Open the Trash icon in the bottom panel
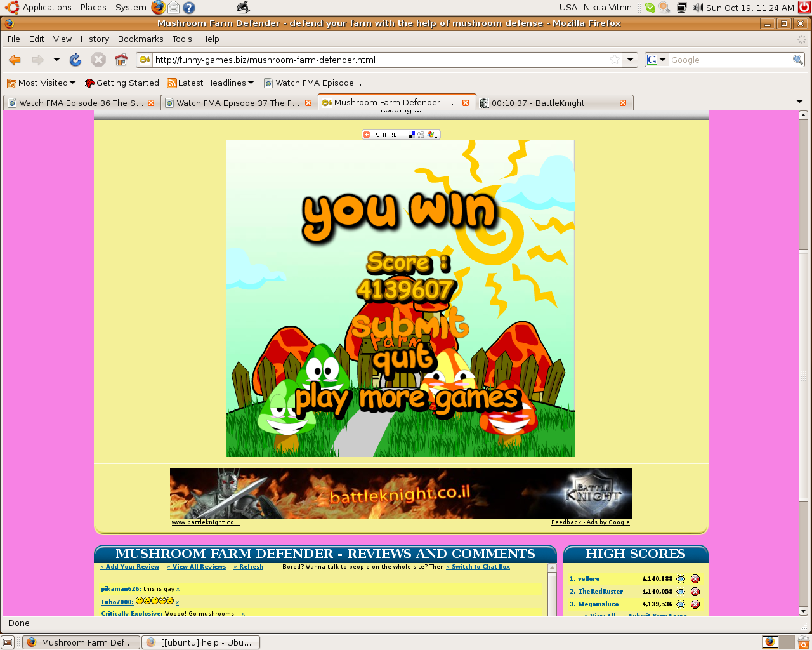This screenshot has height=650, width=812. point(803,642)
